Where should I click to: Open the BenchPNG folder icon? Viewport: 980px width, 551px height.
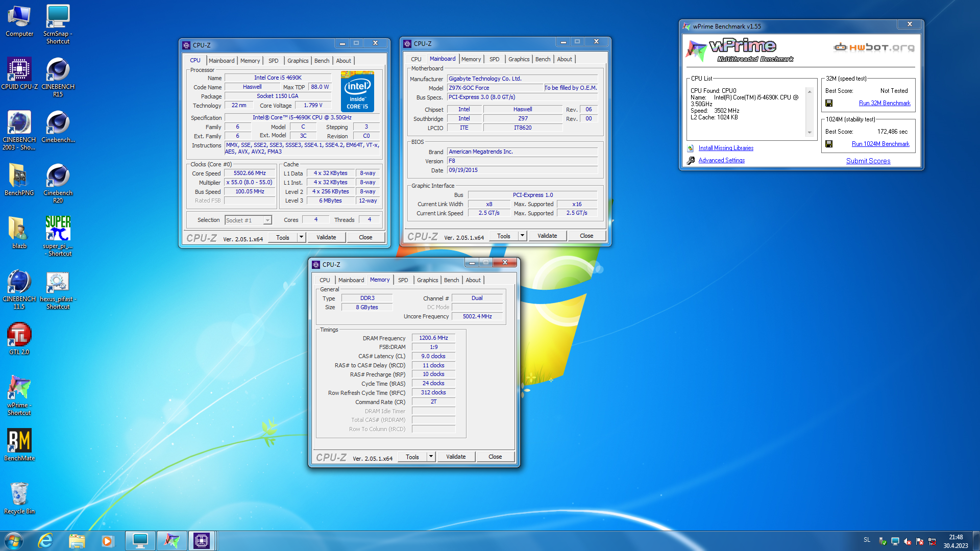click(x=19, y=180)
